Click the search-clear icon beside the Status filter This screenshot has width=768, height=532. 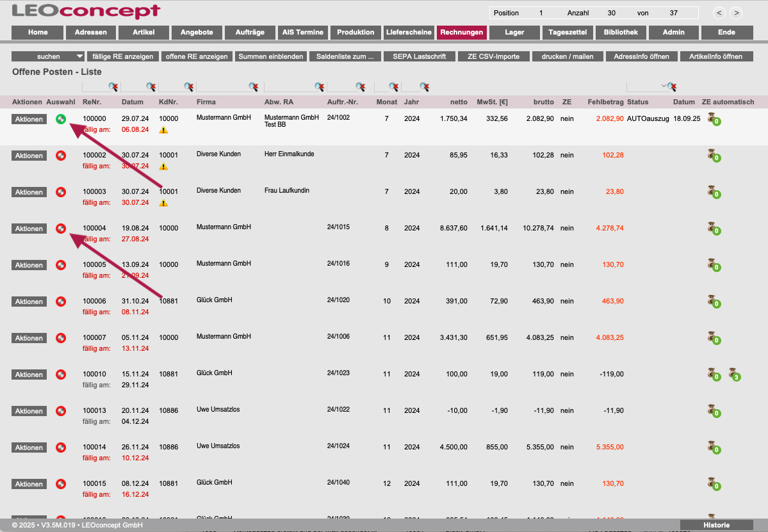pos(672,87)
